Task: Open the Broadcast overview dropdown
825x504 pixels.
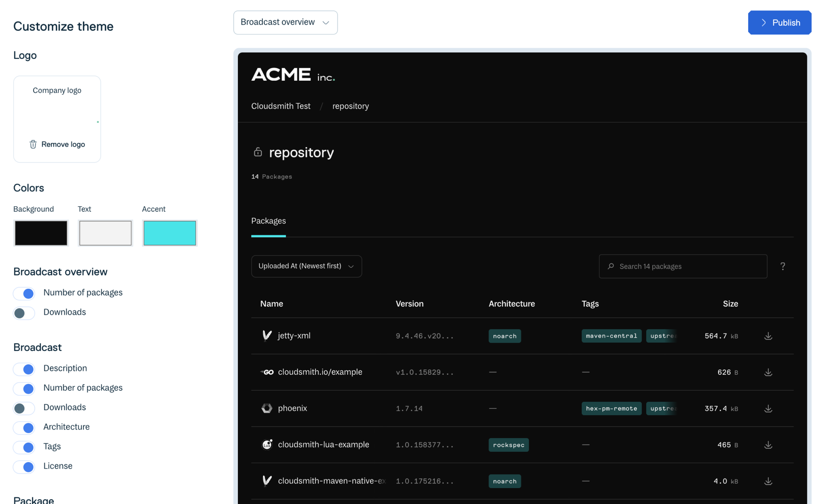Action: coord(285,22)
